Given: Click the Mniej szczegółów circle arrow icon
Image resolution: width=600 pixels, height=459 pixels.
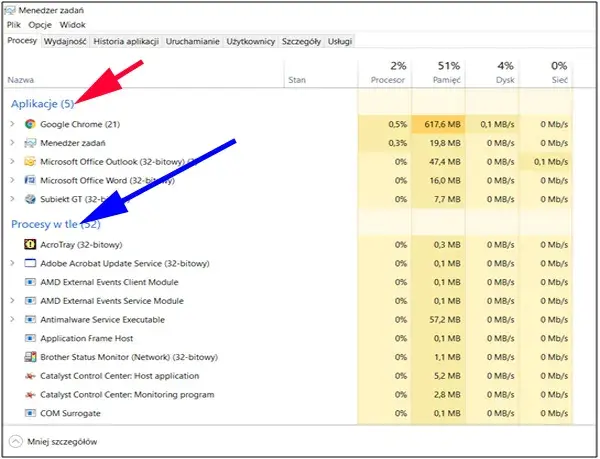Looking at the screenshot, I should click(x=16, y=442).
